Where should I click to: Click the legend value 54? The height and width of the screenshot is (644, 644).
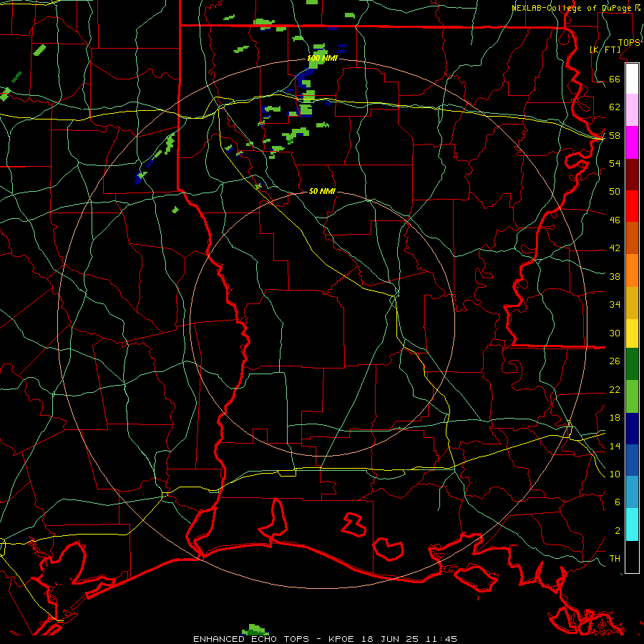pos(615,163)
